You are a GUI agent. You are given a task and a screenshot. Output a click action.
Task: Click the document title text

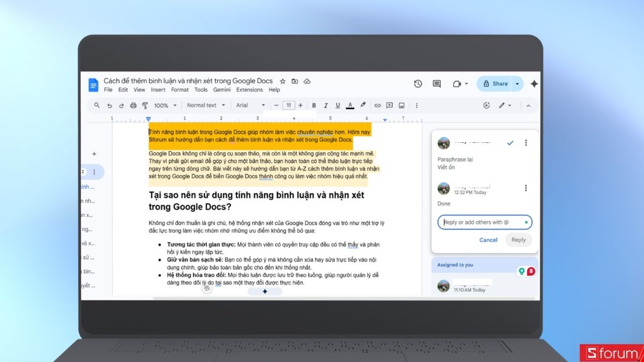[x=188, y=81]
